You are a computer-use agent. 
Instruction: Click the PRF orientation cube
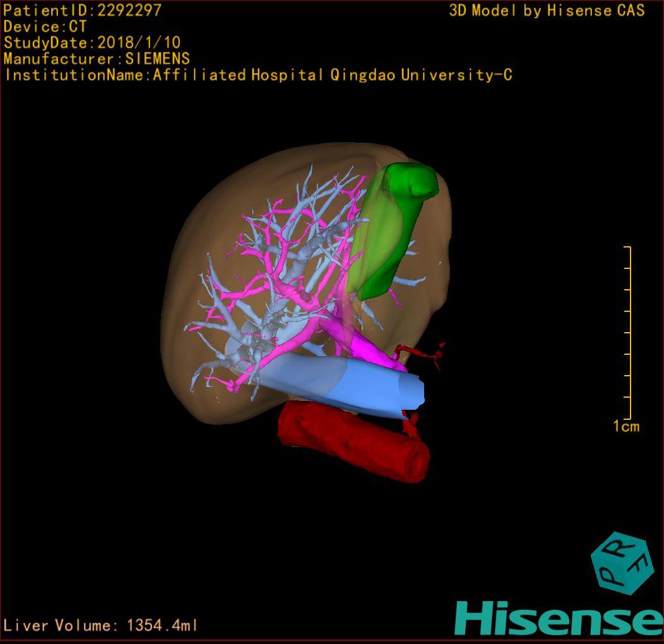pos(621,563)
